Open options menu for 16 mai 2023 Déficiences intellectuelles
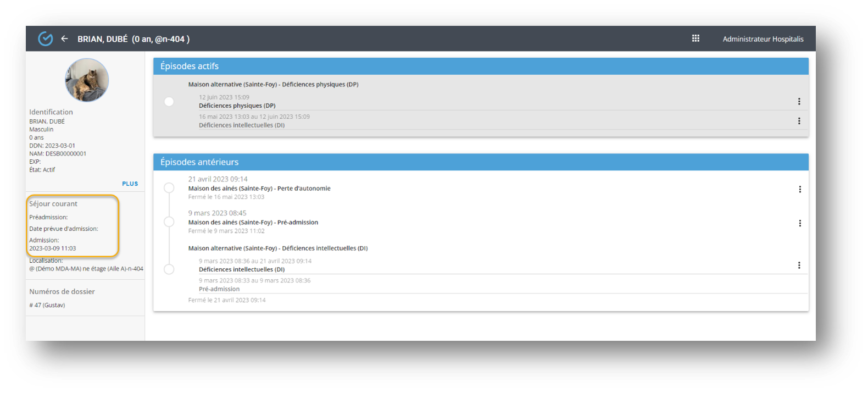This screenshot has width=868, height=393. (799, 121)
